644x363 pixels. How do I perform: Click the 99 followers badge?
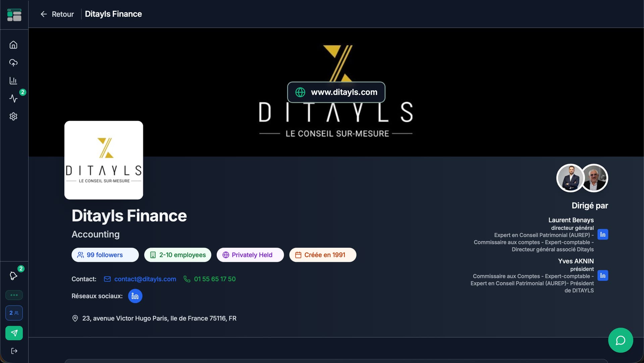coord(105,255)
